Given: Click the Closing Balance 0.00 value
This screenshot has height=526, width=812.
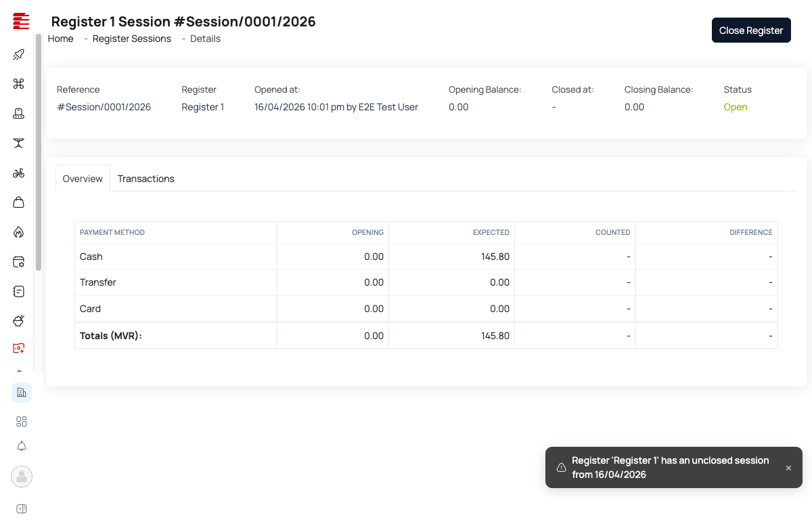Looking at the screenshot, I should (635, 107).
